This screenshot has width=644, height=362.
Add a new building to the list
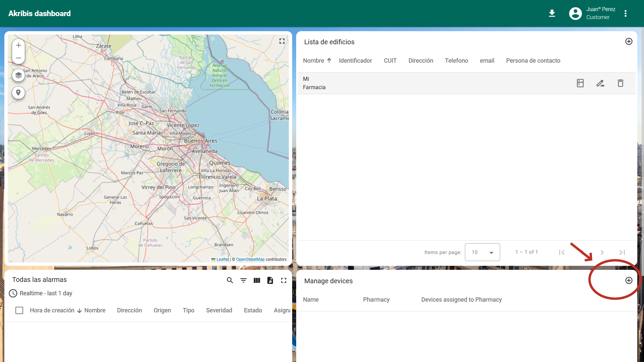tap(629, 42)
